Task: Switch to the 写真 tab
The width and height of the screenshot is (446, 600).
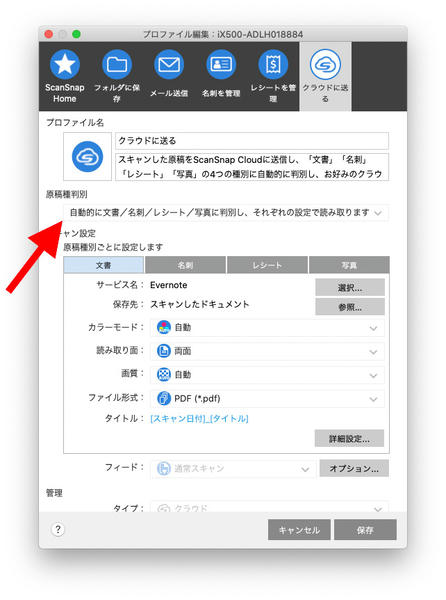Action: [349, 265]
